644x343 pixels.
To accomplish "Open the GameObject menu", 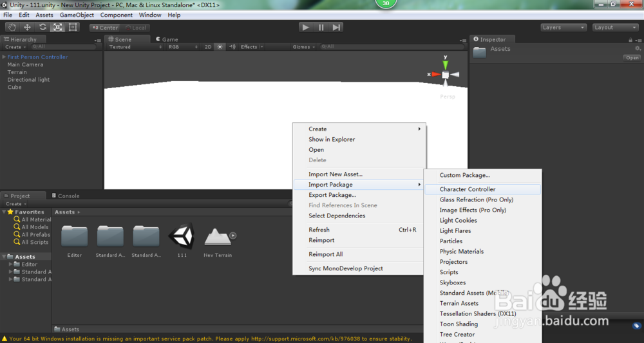I will pyautogui.click(x=77, y=15).
